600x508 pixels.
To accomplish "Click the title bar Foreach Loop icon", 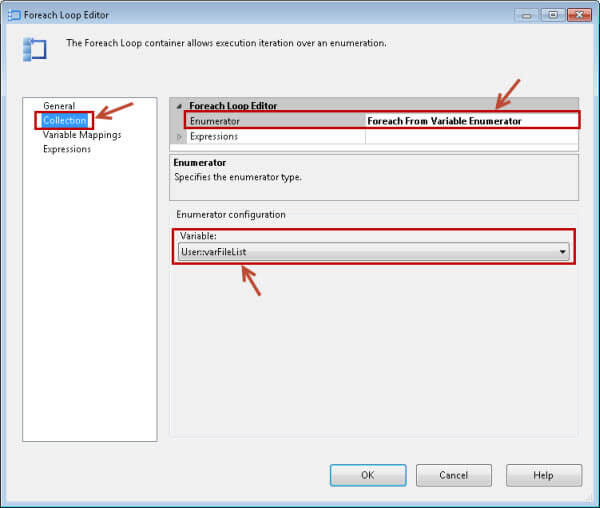I will click(x=14, y=15).
